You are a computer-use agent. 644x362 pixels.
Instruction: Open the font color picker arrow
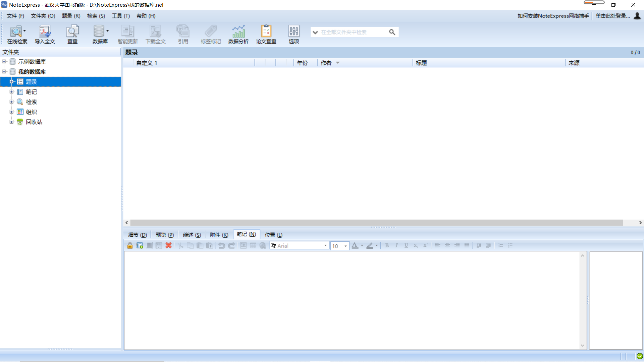click(362, 245)
